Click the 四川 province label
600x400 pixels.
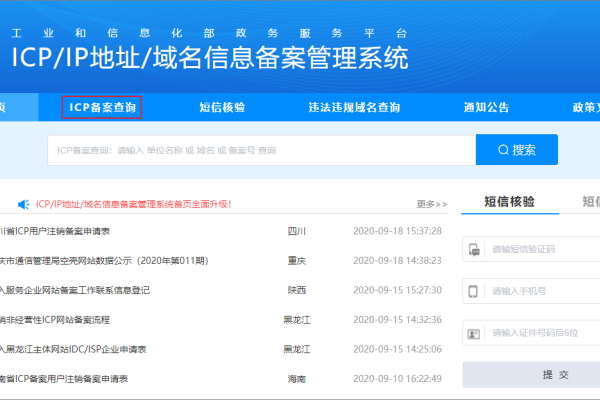[297, 231]
